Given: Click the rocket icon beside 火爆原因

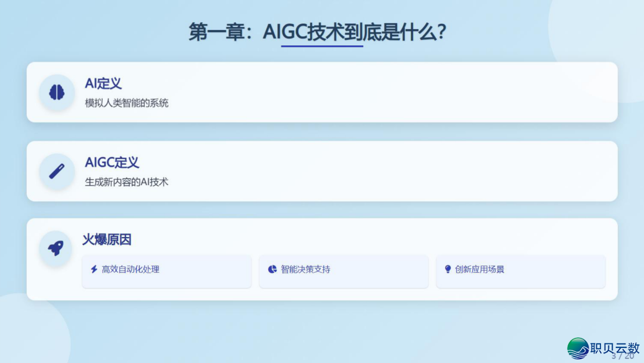Looking at the screenshot, I should click(56, 248).
